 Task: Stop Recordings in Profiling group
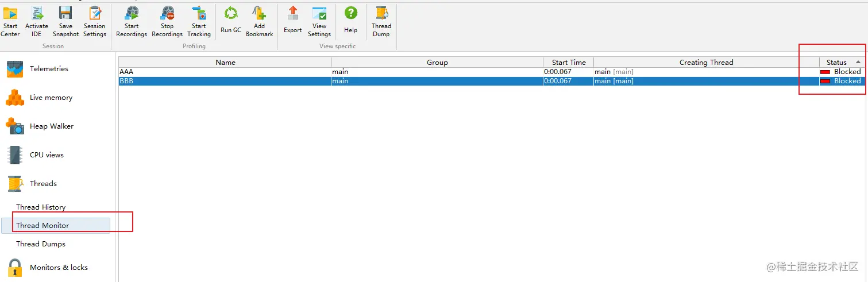click(167, 22)
